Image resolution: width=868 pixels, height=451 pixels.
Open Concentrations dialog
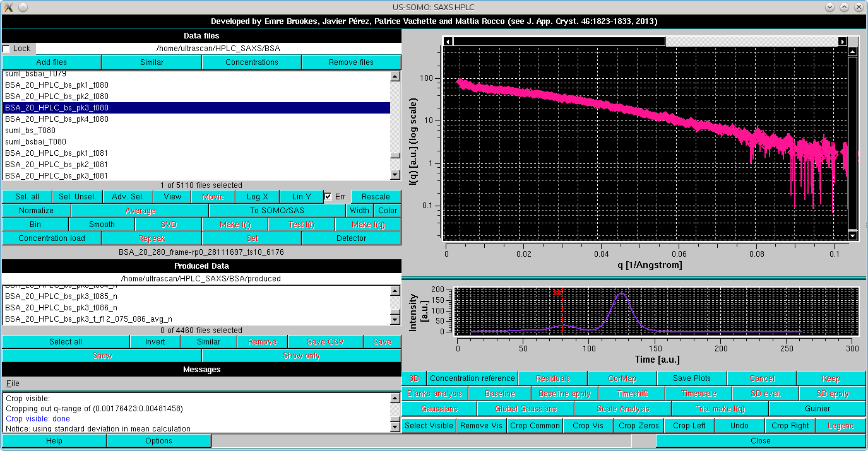(252, 62)
